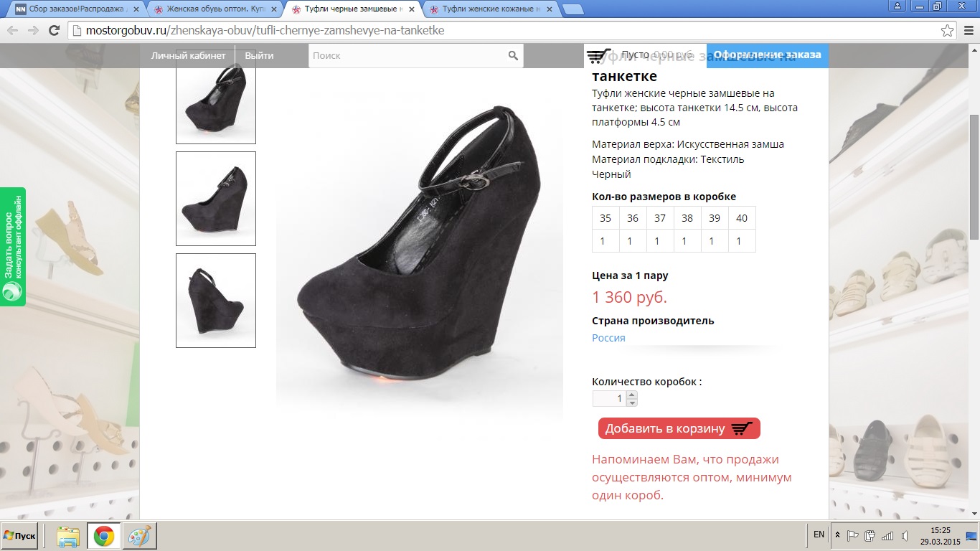The height and width of the screenshot is (551, 980).
Task: Click 'Оформление заказа' button
Action: [768, 55]
